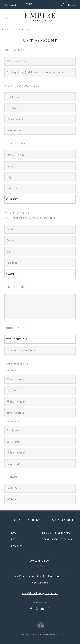
Task: Expand the postal address Country dropdown
Action: coord(40,199)
